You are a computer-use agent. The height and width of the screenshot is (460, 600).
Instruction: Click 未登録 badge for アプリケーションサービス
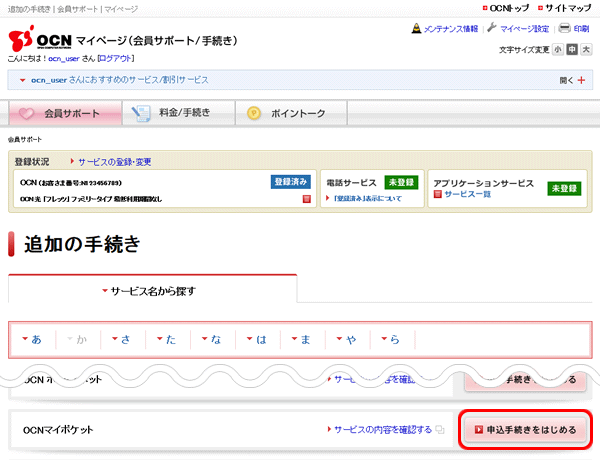(x=564, y=188)
